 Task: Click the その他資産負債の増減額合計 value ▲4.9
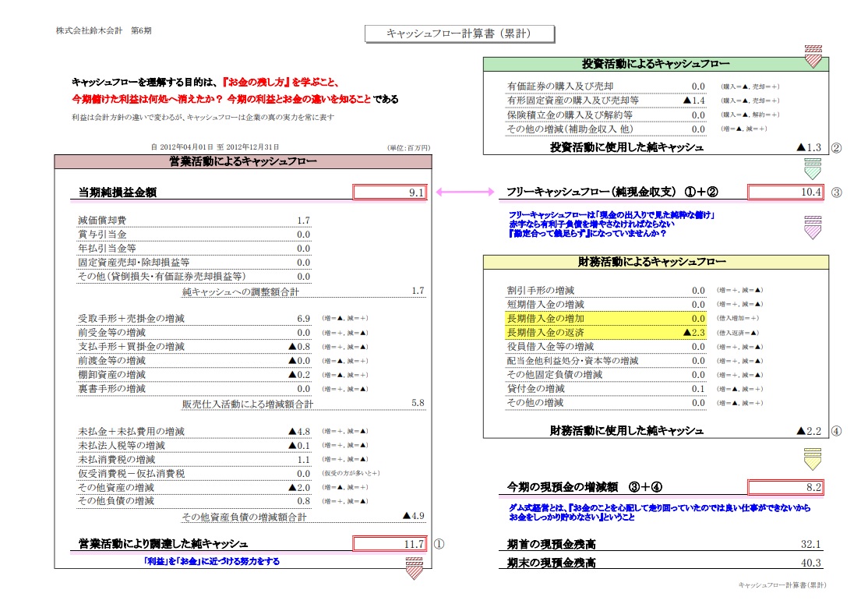(414, 516)
